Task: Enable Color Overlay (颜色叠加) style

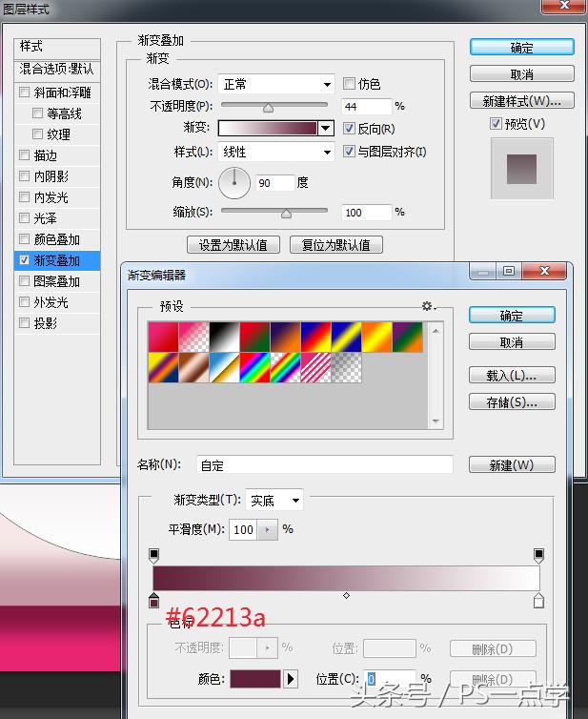Action: [x=24, y=239]
